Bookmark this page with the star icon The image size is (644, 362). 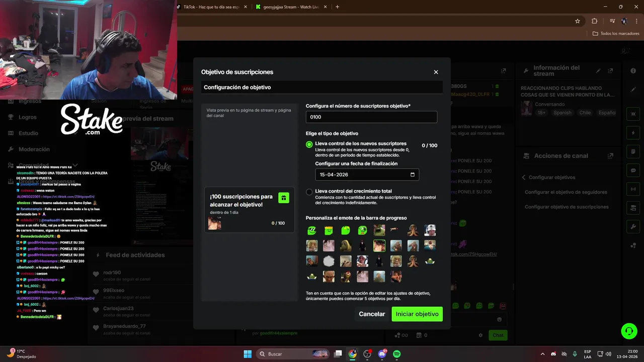tap(578, 21)
